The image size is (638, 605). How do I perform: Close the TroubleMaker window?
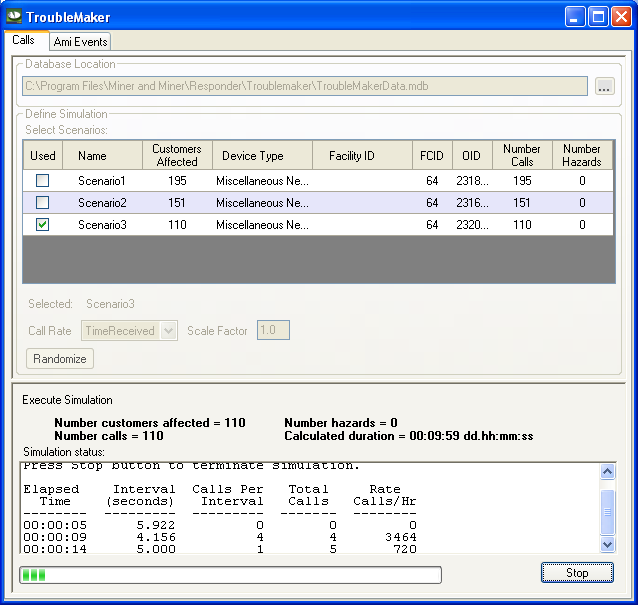click(620, 16)
